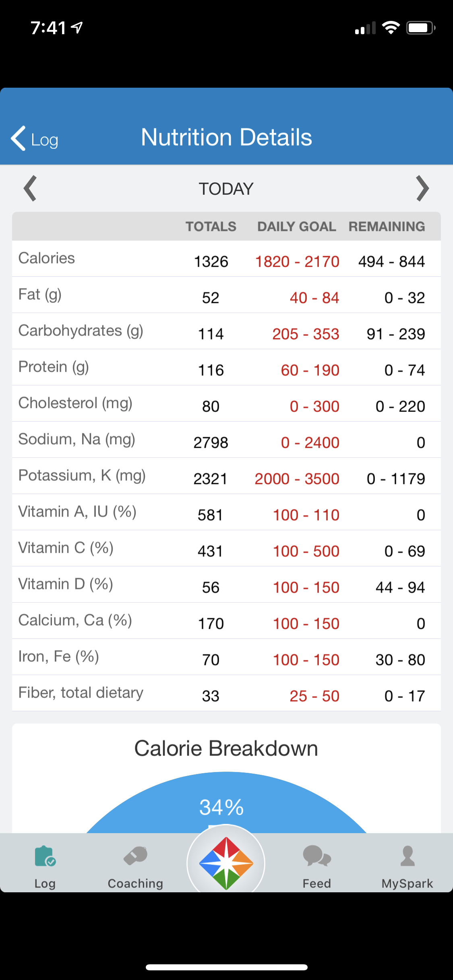Select the Calories row
Screen dimensions: 453x980
[x=226, y=259]
